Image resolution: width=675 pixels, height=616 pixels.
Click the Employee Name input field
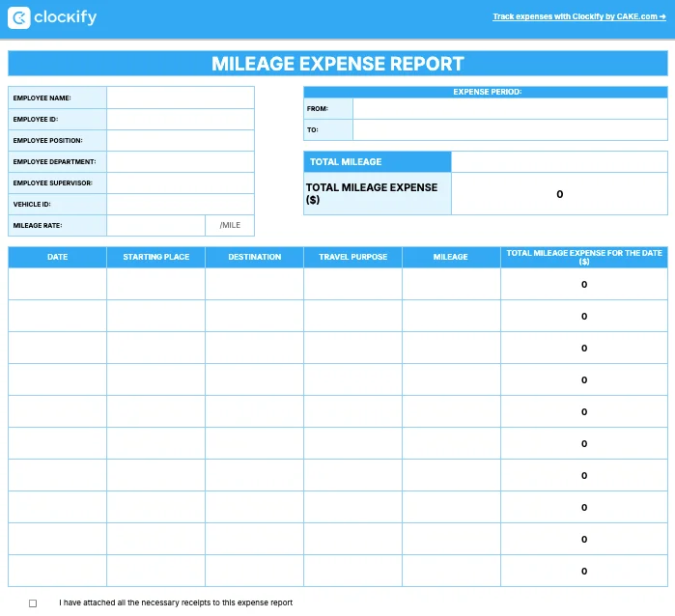pos(181,98)
